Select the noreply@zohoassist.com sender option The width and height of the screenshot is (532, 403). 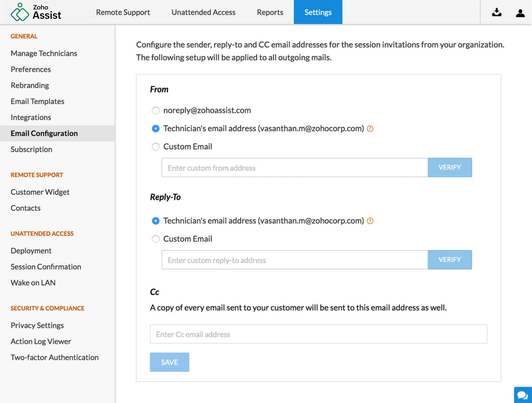coord(156,111)
